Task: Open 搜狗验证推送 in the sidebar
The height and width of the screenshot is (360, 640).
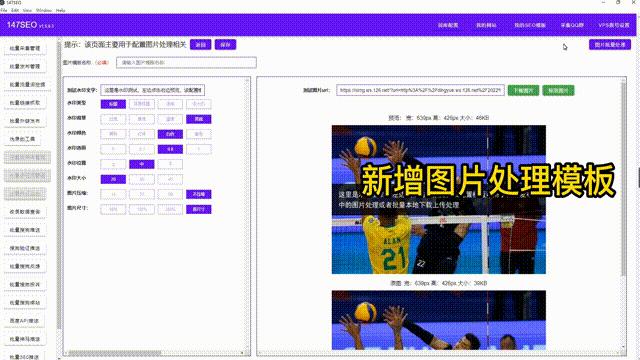Action: 25,248
